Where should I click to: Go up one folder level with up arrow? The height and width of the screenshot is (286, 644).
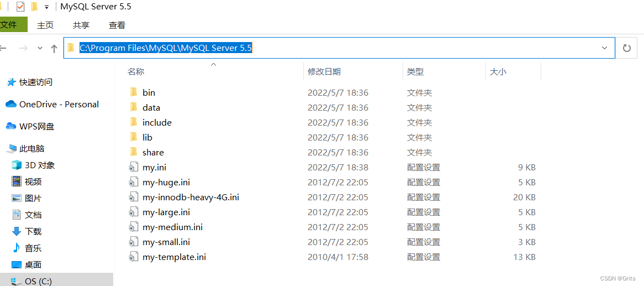click(x=54, y=49)
